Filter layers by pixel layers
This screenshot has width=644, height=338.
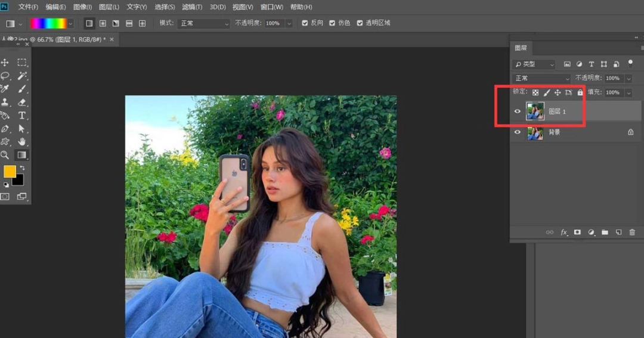point(567,64)
